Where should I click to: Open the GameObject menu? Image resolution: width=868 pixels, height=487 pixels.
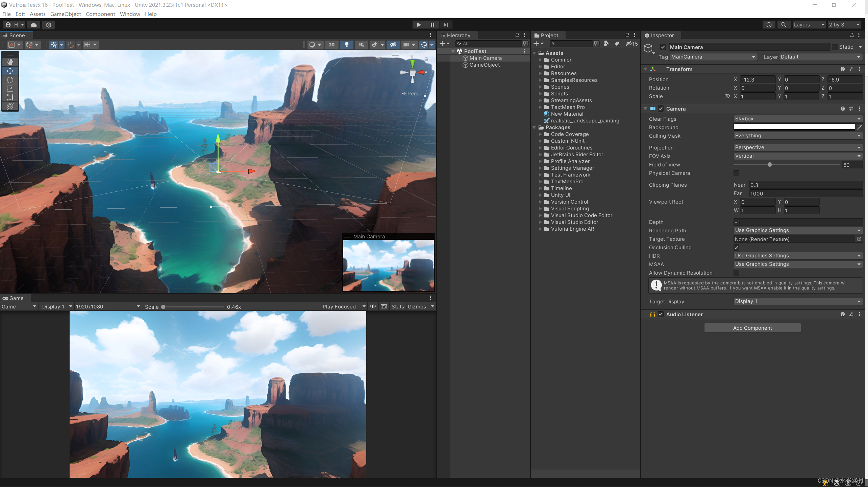(x=66, y=14)
